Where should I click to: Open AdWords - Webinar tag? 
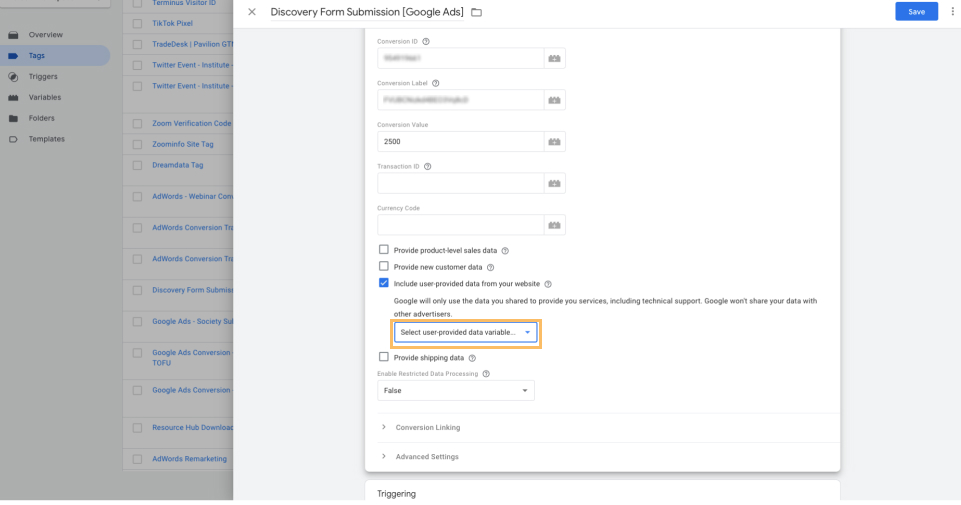(x=192, y=197)
